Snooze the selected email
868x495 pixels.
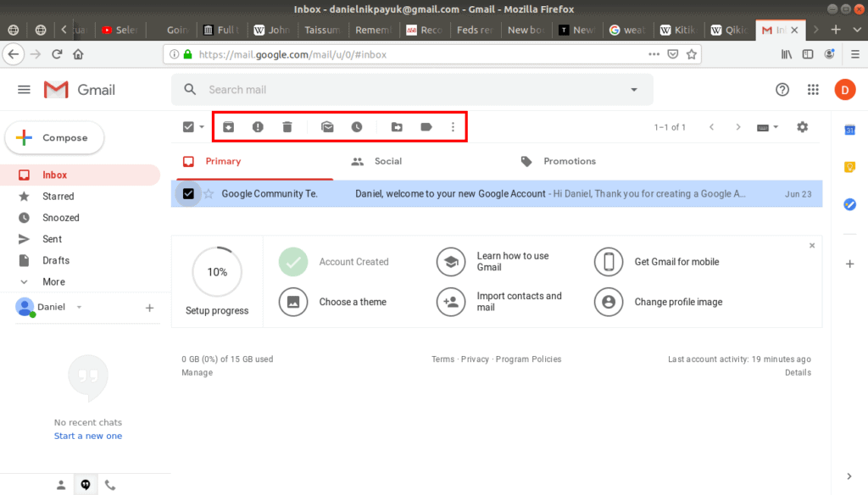click(357, 127)
